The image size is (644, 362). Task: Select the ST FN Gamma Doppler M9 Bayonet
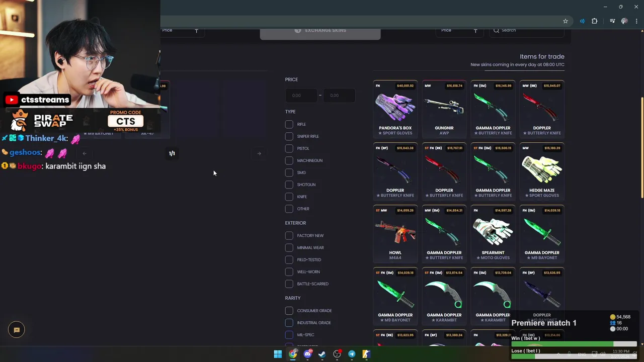395,296
